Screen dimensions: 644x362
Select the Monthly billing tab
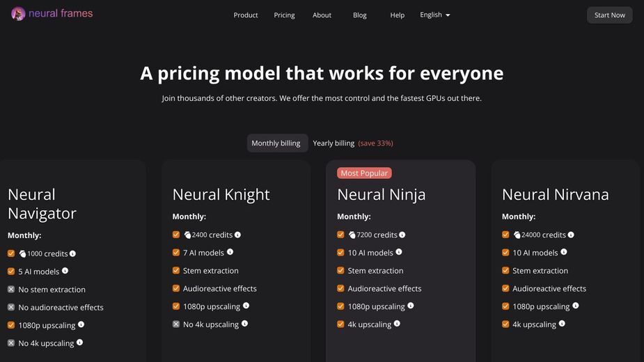(276, 143)
